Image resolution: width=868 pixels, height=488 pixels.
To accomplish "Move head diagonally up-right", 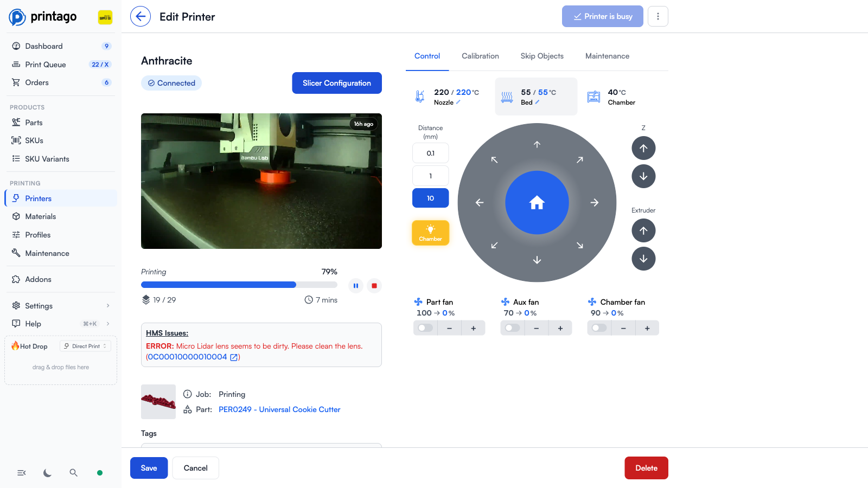I will pyautogui.click(x=580, y=159).
